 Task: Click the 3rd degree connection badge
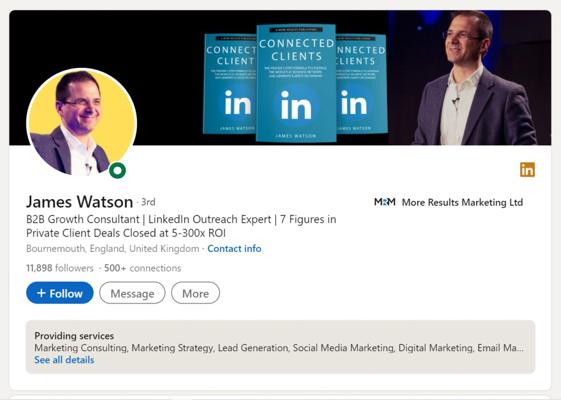click(148, 202)
